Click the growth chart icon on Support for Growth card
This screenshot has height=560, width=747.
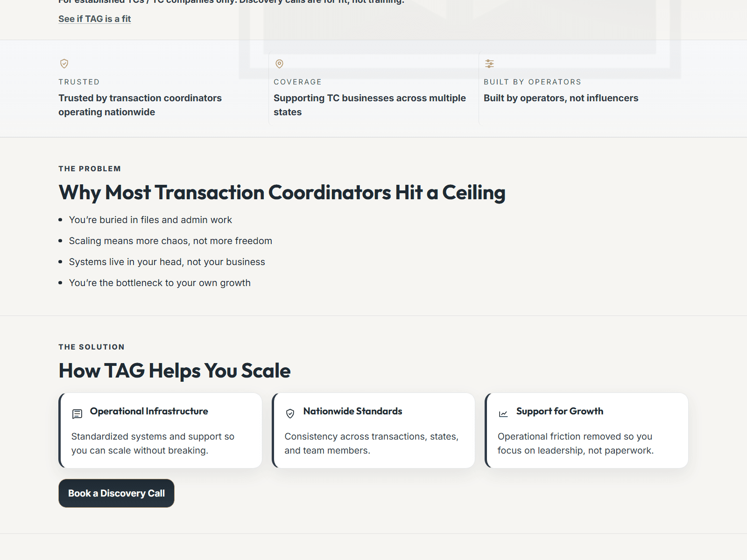pos(503,413)
